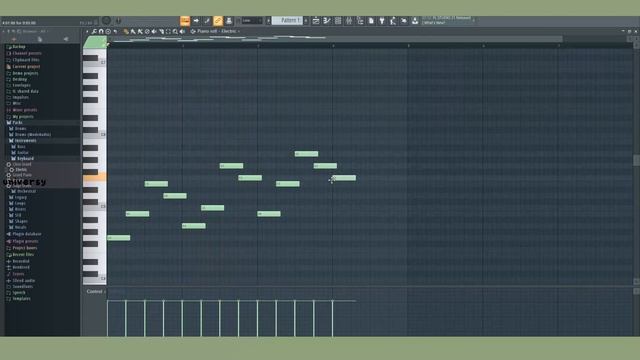Open the Pattern 1 selector
Screen dimensions: 640x360
pos(287,20)
